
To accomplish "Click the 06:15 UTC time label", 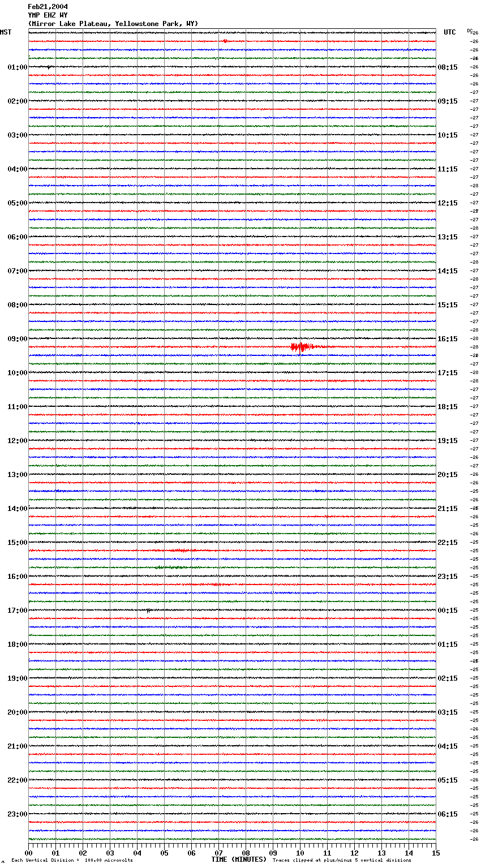I will pyautogui.click(x=448, y=814).
